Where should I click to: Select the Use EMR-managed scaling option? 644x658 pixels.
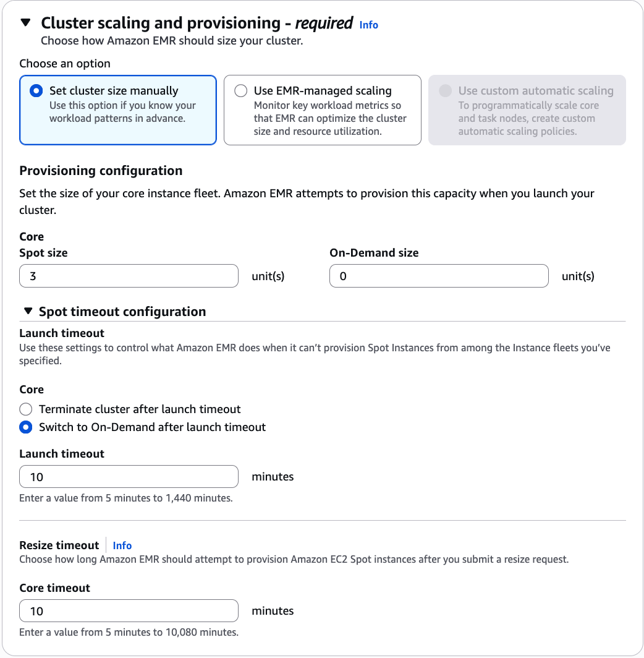click(241, 90)
